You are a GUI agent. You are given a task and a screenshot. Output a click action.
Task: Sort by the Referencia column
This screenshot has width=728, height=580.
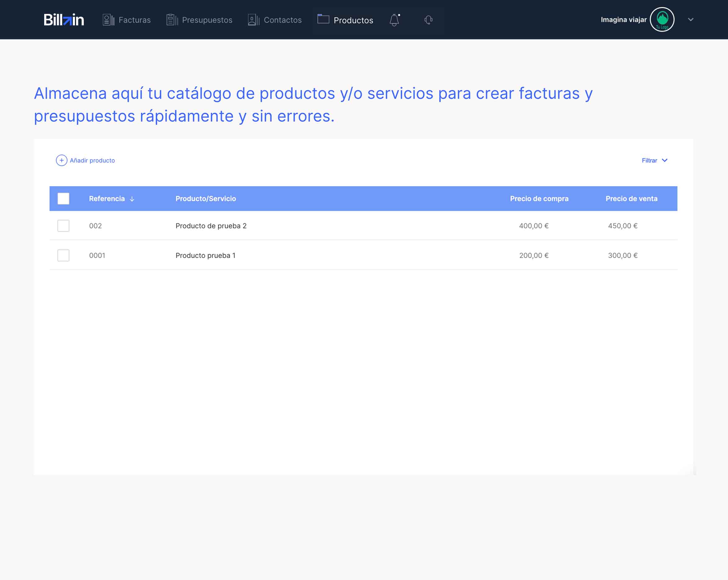coord(107,199)
